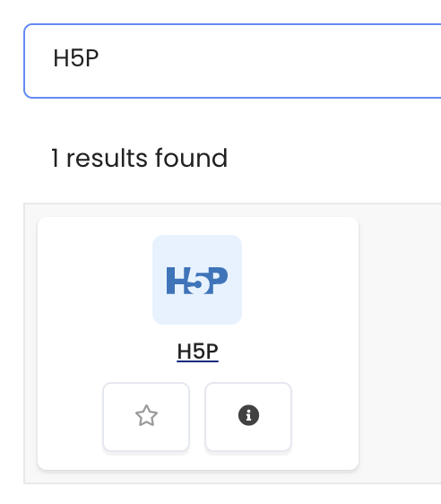The image size is (441, 504).
Task: Click the underlined H5P title
Action: [x=197, y=352]
